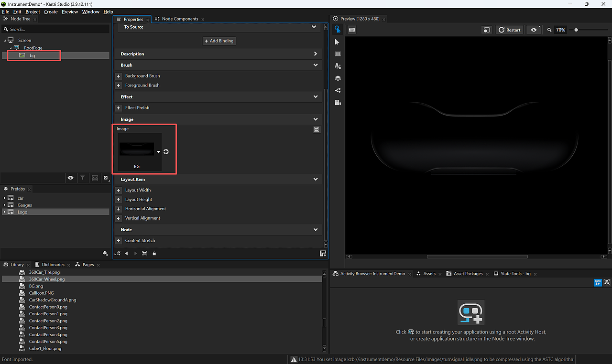Image resolution: width=612 pixels, height=364 pixels.
Task: Click the keyboard icon in Preview toolbar
Action: 352,30
